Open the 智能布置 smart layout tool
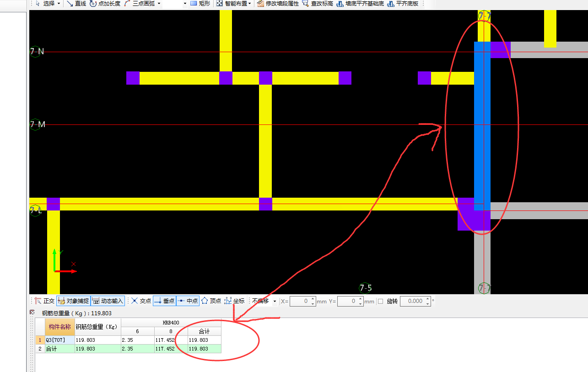 pos(232,3)
